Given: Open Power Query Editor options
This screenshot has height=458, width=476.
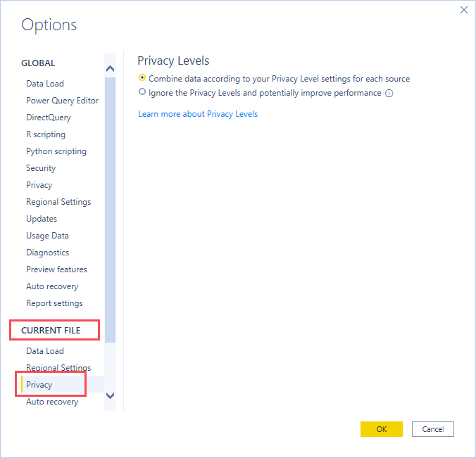Looking at the screenshot, I should tap(62, 101).
